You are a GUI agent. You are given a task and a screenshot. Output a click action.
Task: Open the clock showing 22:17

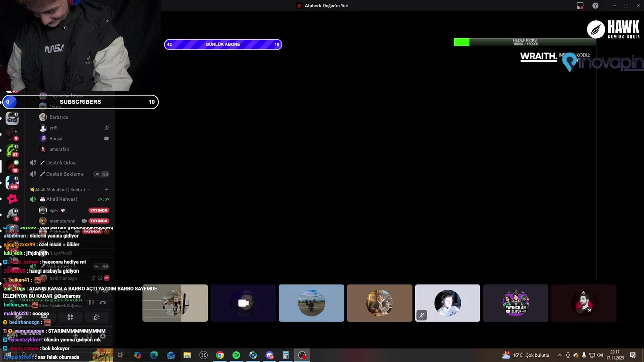click(x=615, y=355)
